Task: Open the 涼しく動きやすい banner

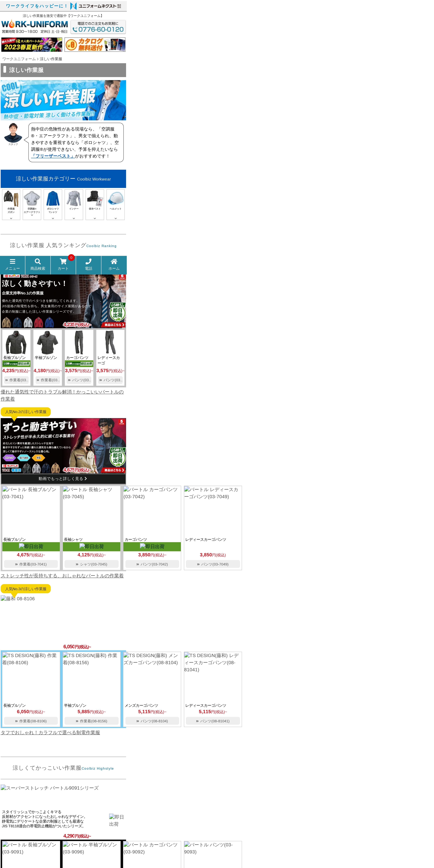Action: (x=63, y=301)
